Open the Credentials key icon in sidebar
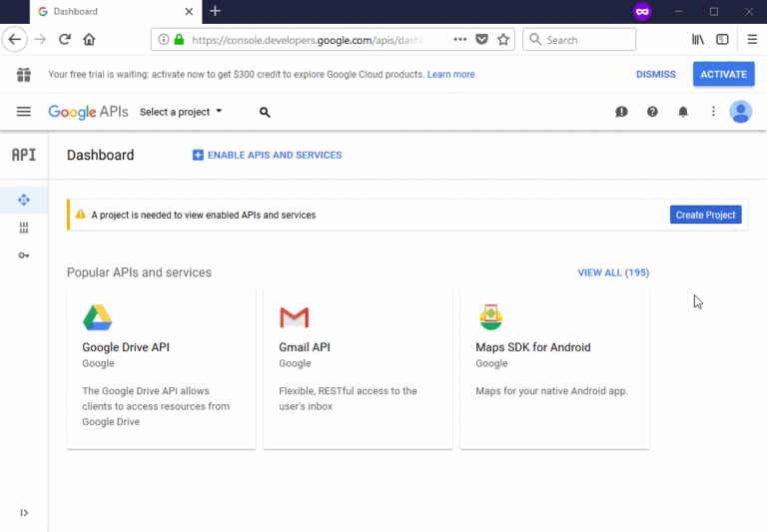Viewport: 767px width, 532px height. [x=24, y=256]
